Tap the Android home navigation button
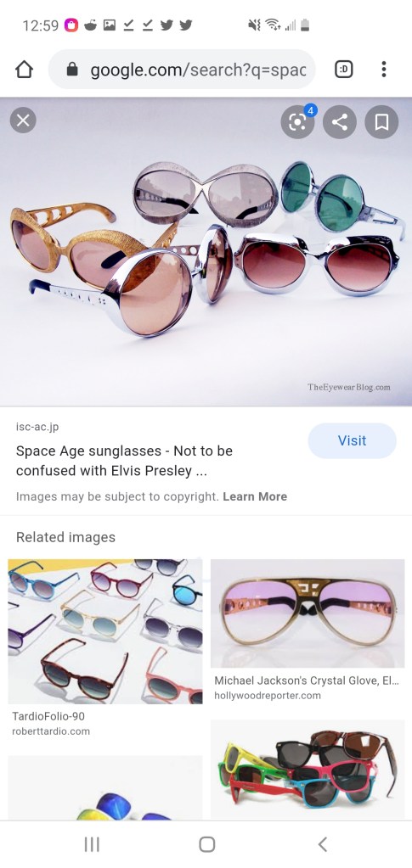Screen dimensions: 412x868 point(206,844)
